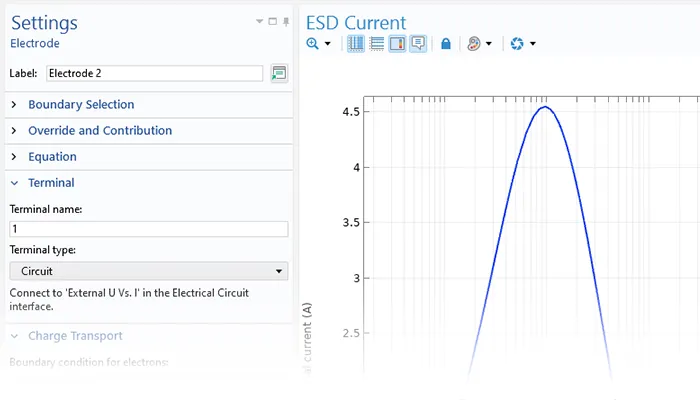
Task: Open the Terminal type Circuit dropdown
Action: 148,271
